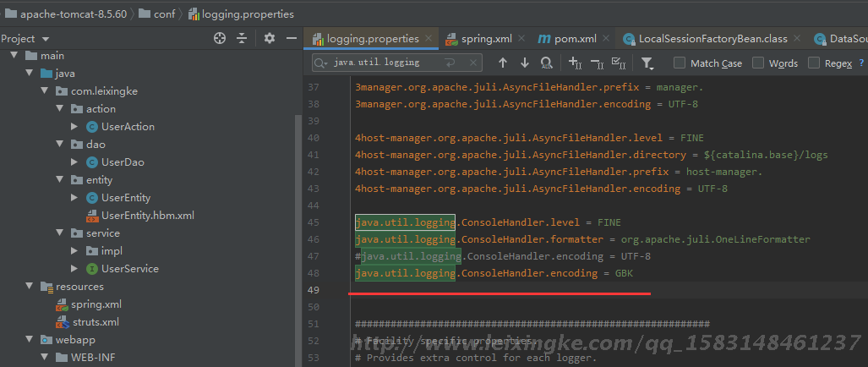This screenshot has height=367, width=868.
Task: Collapse the com.leixingke package node
Action: (x=44, y=91)
